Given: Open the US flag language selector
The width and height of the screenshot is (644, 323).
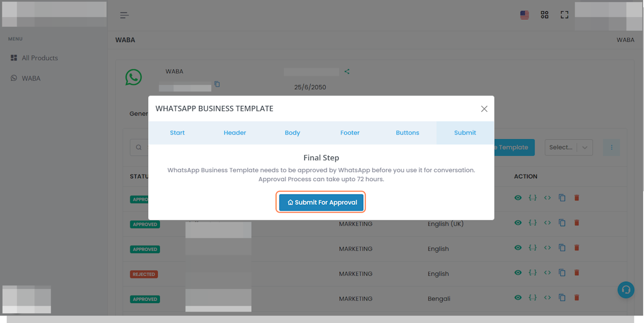Looking at the screenshot, I should (525, 15).
